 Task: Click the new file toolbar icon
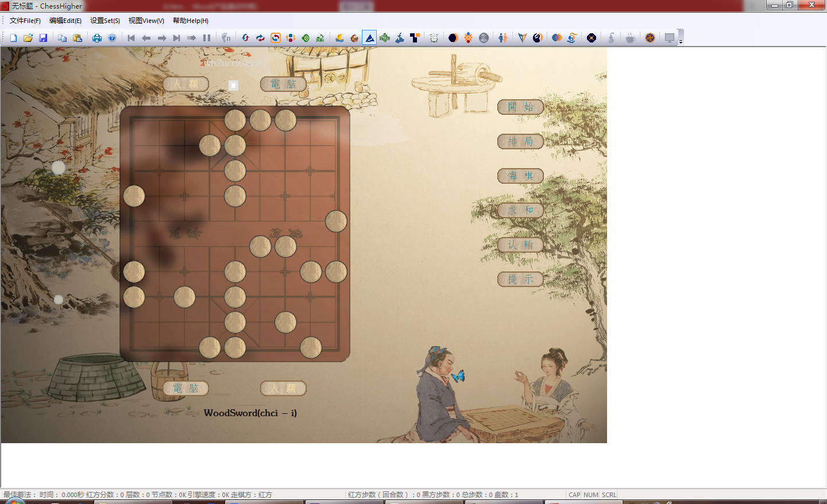point(13,38)
